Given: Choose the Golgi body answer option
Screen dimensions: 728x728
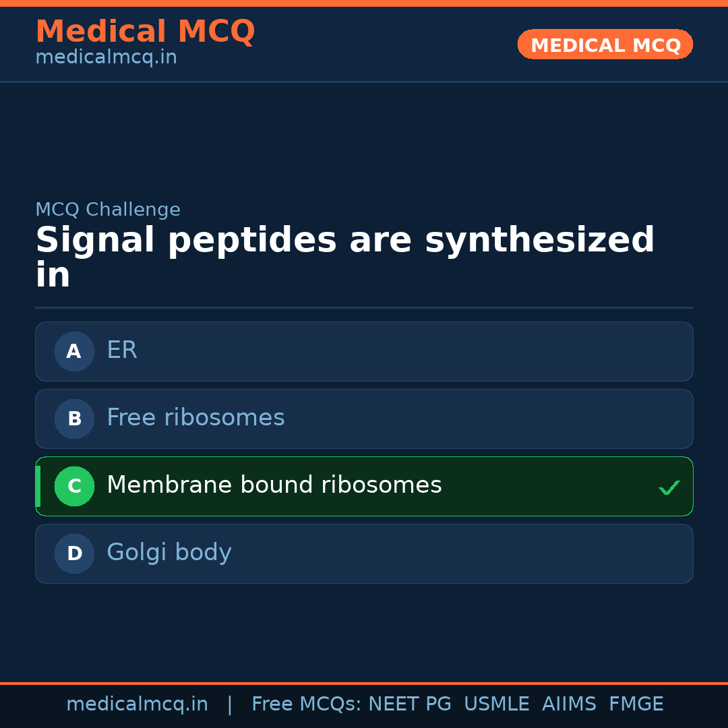Looking at the screenshot, I should click(x=364, y=553).
